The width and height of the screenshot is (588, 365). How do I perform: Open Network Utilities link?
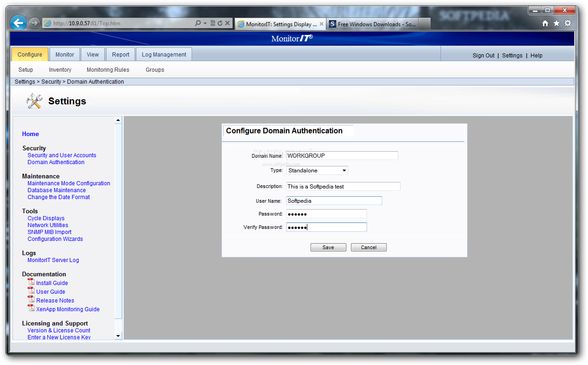pos(48,225)
